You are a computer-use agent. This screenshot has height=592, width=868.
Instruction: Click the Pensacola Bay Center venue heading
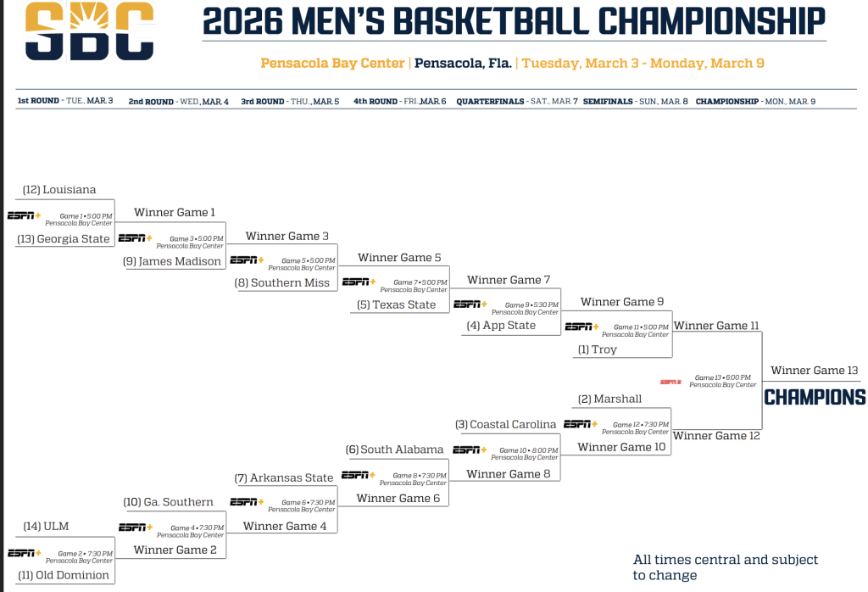click(x=333, y=64)
